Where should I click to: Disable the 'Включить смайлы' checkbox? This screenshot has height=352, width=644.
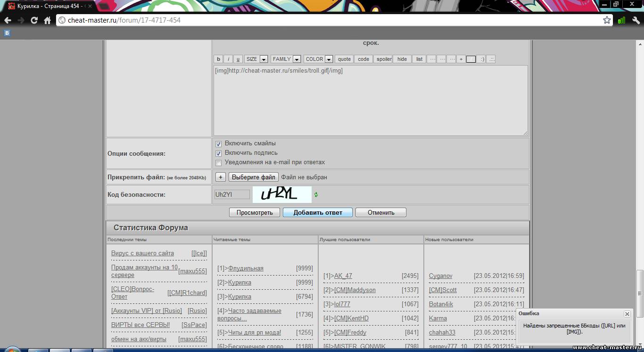tap(218, 144)
